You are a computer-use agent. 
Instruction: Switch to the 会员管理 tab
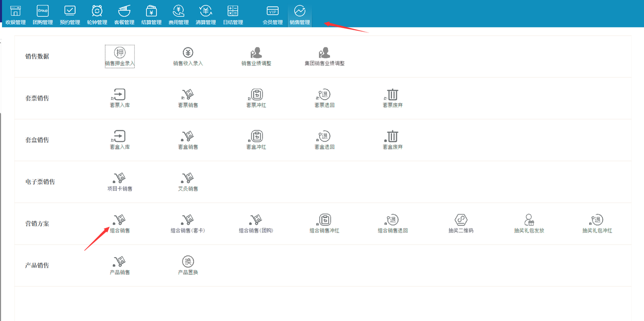(x=273, y=15)
